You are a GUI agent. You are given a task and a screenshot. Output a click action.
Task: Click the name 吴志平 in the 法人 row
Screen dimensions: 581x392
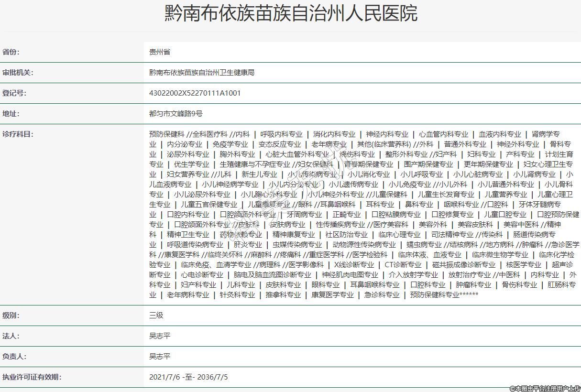[x=160, y=336]
